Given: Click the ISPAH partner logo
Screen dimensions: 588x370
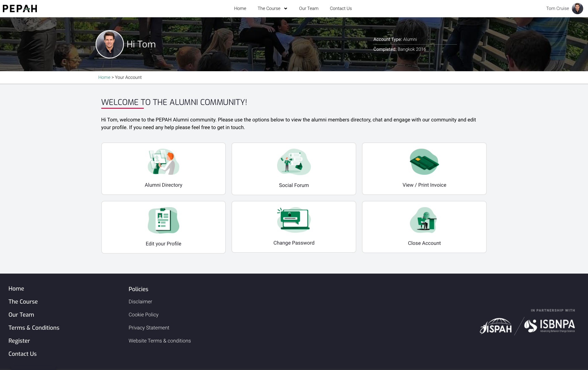Looking at the screenshot, I should (x=496, y=326).
